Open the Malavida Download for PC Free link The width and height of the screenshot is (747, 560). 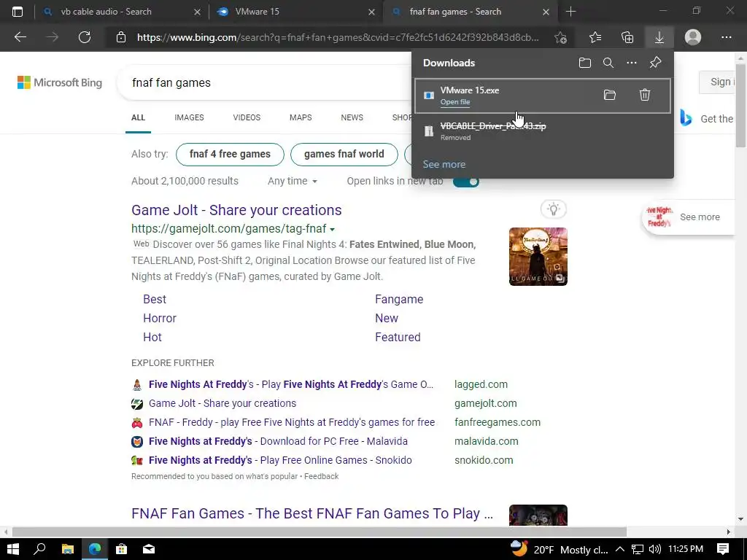click(x=278, y=441)
